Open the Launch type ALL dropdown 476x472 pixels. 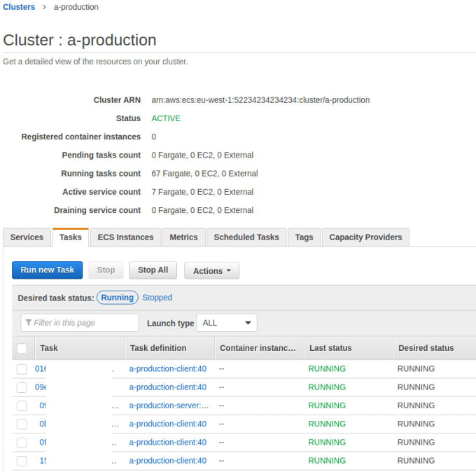click(227, 323)
